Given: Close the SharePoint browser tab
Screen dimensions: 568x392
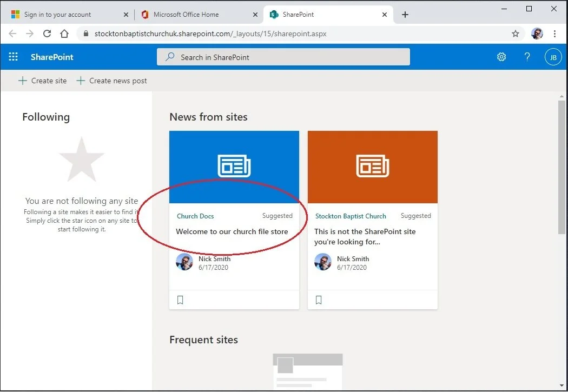Looking at the screenshot, I should [x=384, y=15].
